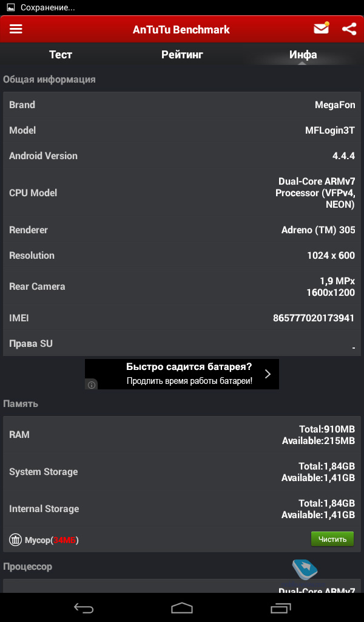Image resolution: width=364 pixels, height=622 pixels.
Task: Tap the IMEI row
Action: coord(182,318)
